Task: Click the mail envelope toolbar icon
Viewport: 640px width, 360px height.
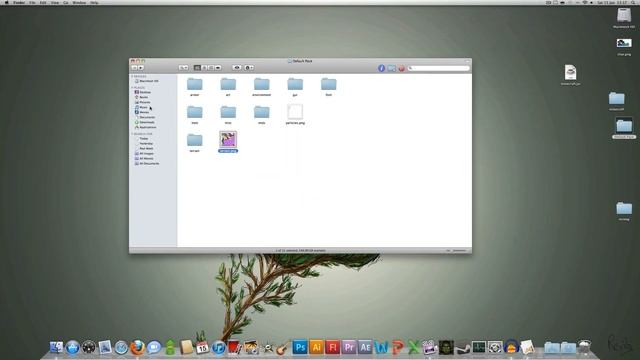Action: [391, 68]
